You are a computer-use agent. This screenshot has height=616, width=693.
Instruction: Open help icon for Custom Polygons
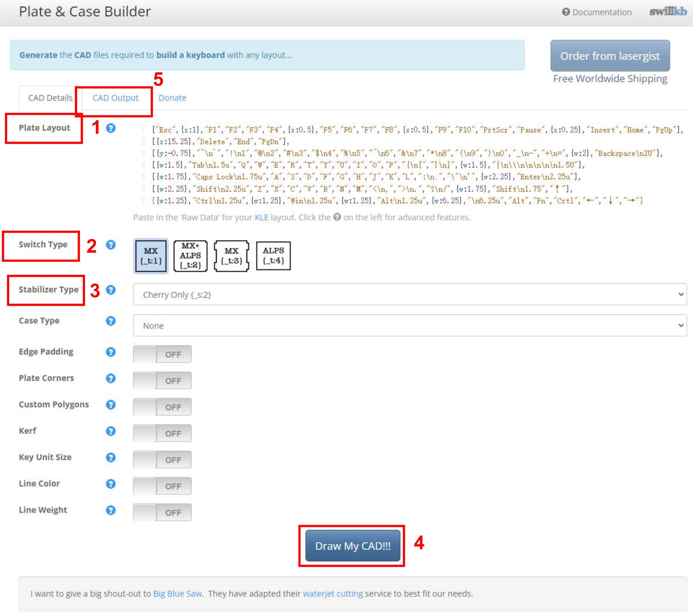pos(110,405)
